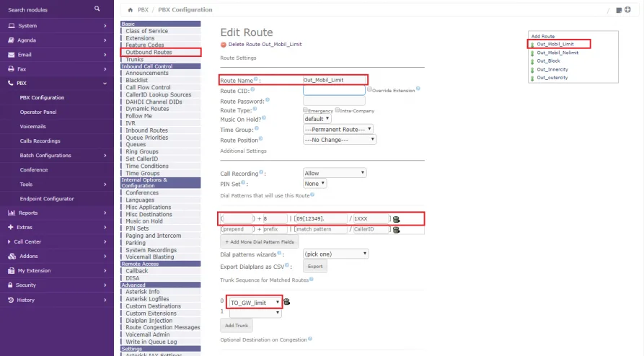Click the notes icon beside the globe
This screenshot has width=644, height=356.
click(619, 10)
